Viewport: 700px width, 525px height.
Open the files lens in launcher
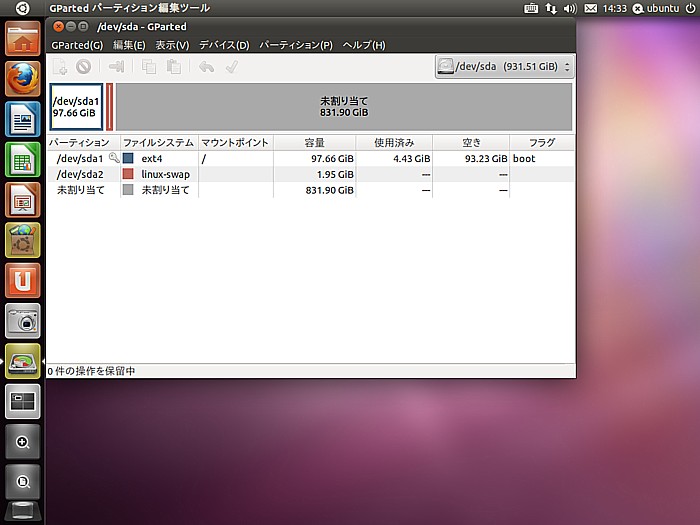click(23, 482)
